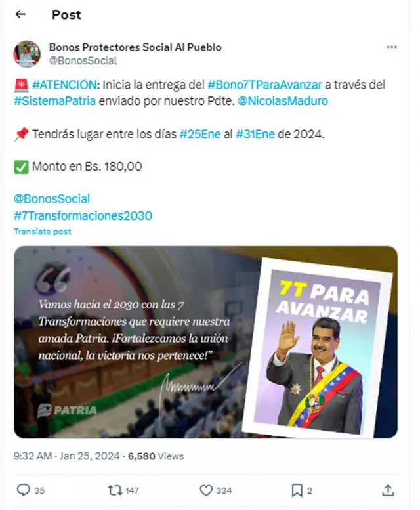Open the BonosSocial profile avatar

point(27,54)
